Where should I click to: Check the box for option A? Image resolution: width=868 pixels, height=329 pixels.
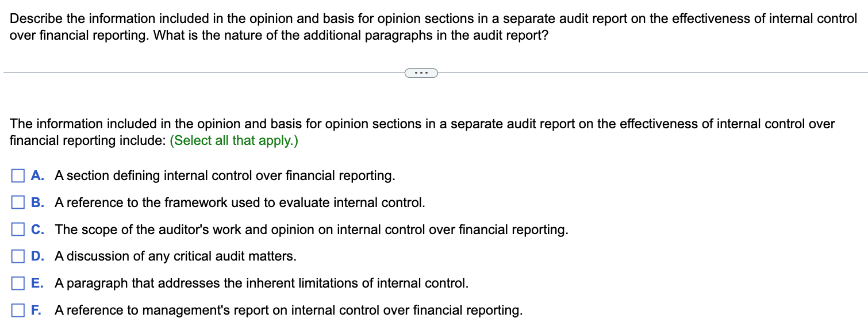(x=18, y=176)
